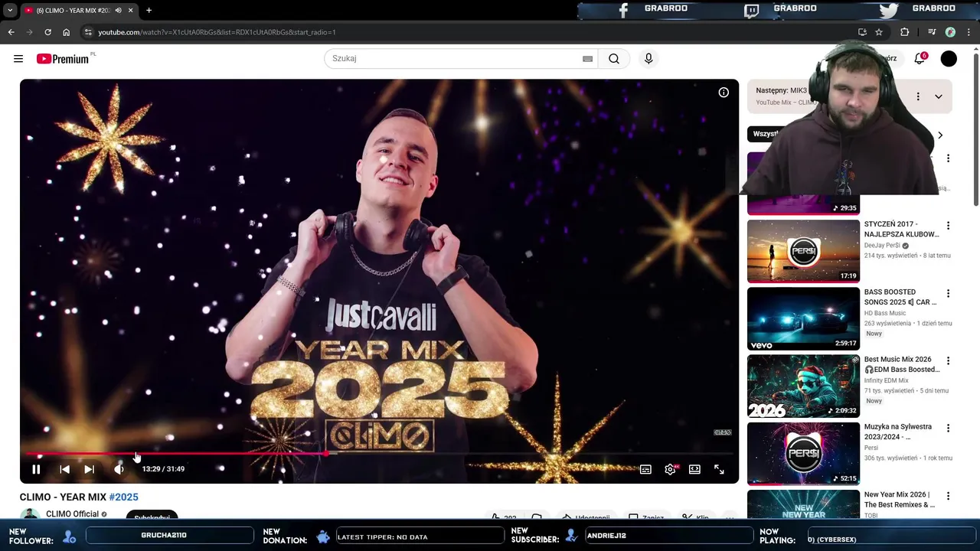Screen dimensions: 980x551
Task: Open the Infinity EDM Mix channel link
Action: (887, 380)
